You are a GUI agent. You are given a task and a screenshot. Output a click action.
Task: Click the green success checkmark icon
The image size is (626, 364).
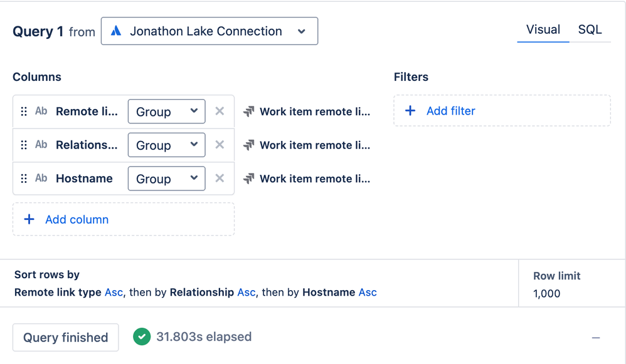click(x=142, y=337)
